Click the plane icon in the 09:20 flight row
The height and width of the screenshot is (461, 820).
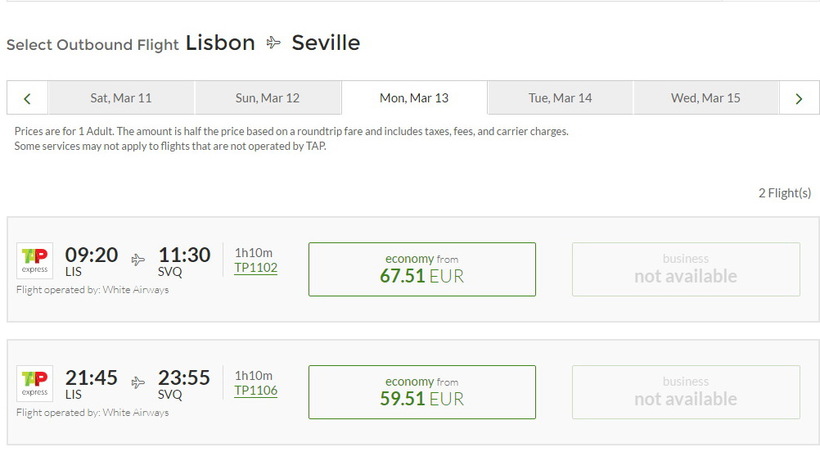[138, 260]
